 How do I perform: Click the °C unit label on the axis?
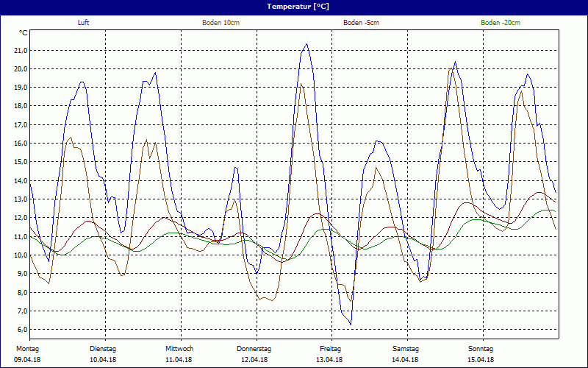point(24,33)
